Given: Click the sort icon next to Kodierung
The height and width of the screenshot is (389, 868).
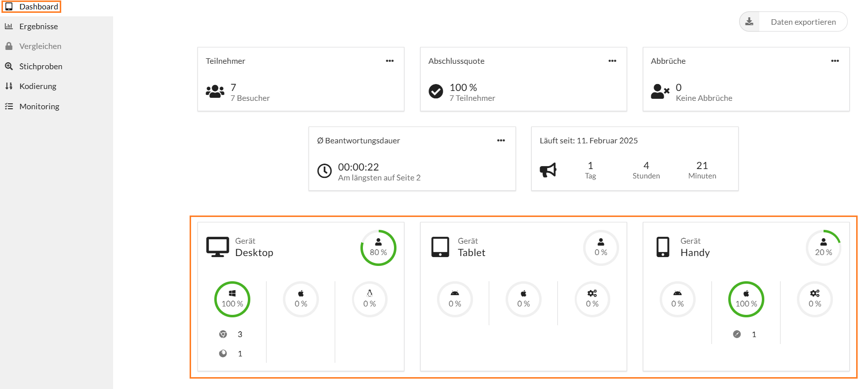Looking at the screenshot, I should (9, 86).
